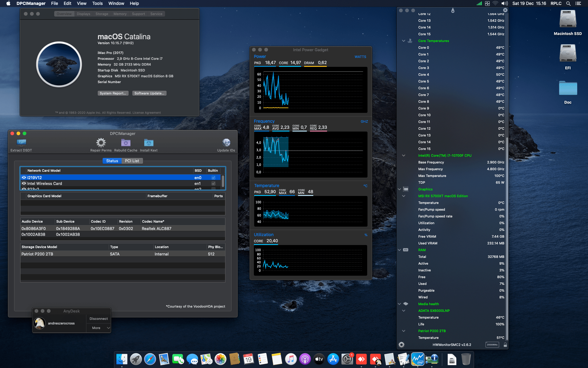Open the Tools menu
This screenshot has height=368, width=588.
tap(97, 3)
